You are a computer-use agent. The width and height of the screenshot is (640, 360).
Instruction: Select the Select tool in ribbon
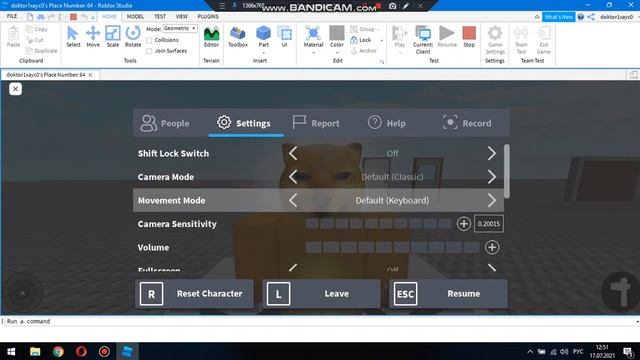tap(73, 37)
